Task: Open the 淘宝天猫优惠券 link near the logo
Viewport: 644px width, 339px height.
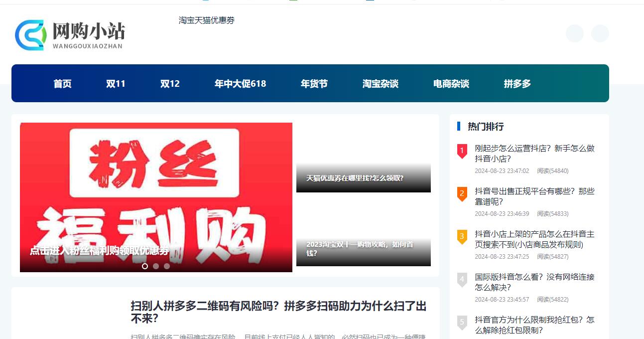Action: pos(206,20)
